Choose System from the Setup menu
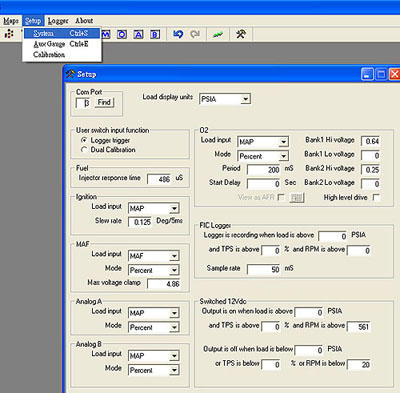Image resolution: width=400 pixels, height=393 pixels. coord(62,33)
